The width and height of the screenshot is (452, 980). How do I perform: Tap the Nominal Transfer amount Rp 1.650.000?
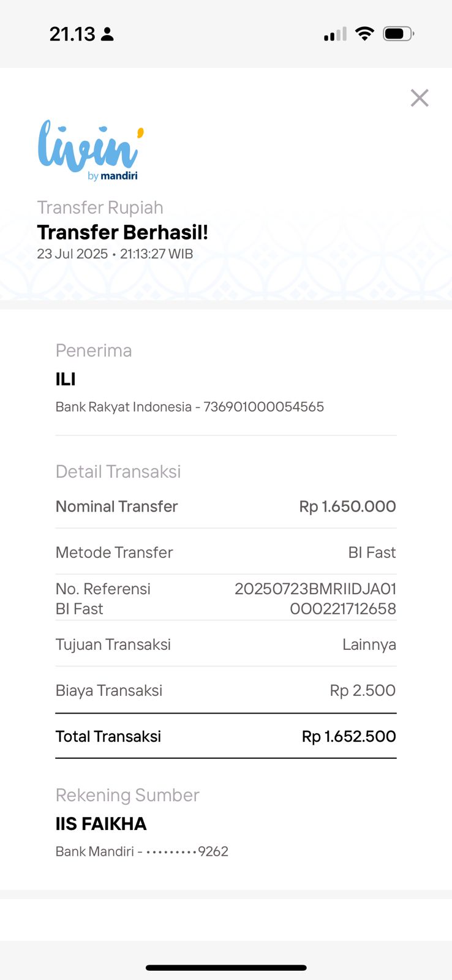pos(347,507)
